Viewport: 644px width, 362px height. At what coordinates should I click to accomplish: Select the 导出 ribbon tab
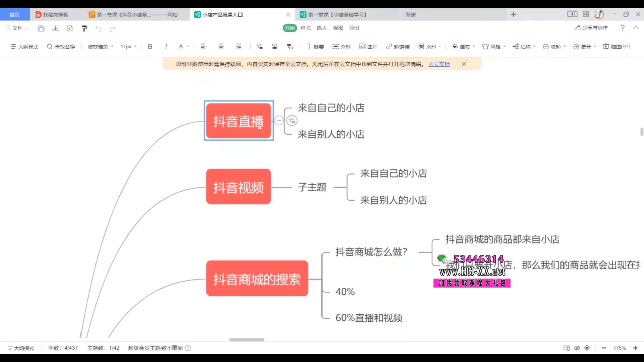[x=354, y=28]
